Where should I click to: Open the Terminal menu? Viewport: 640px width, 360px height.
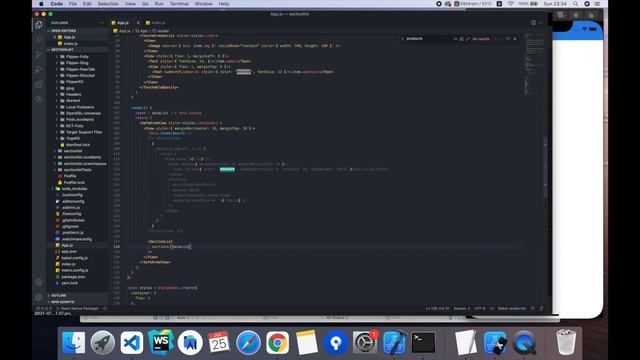tap(179, 4)
